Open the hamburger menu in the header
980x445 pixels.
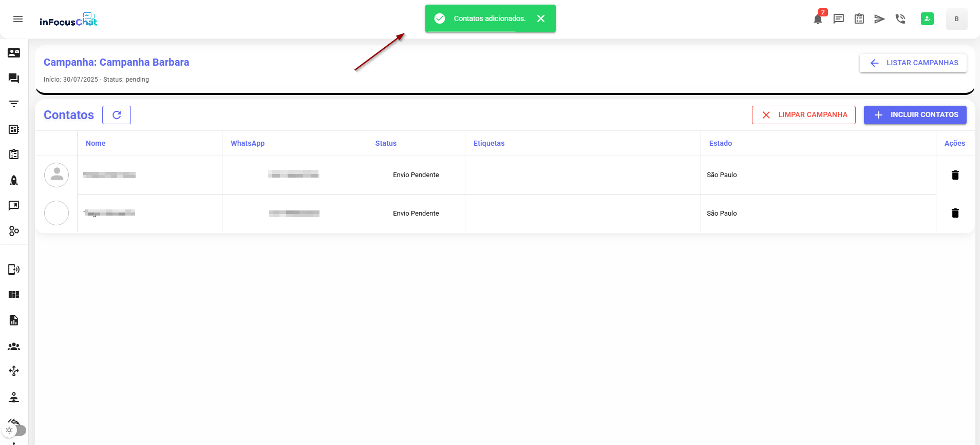[x=18, y=19]
